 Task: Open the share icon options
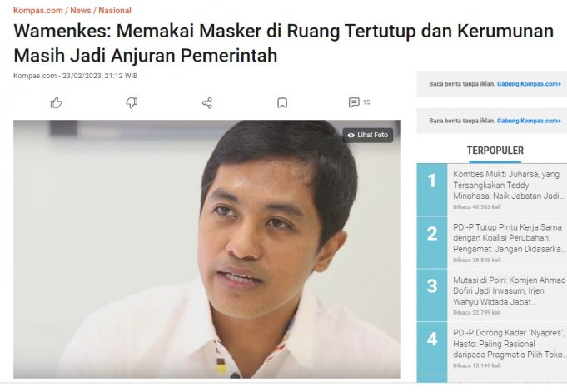[x=207, y=103]
